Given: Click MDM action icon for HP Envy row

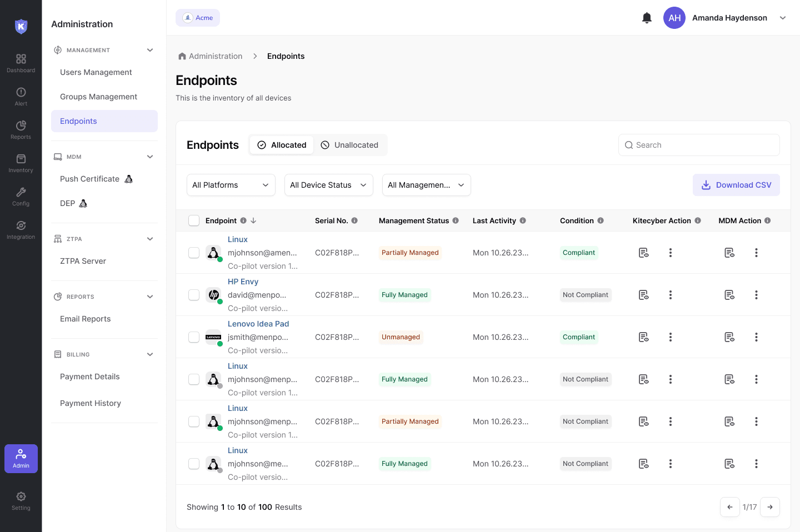Looking at the screenshot, I should coord(729,295).
